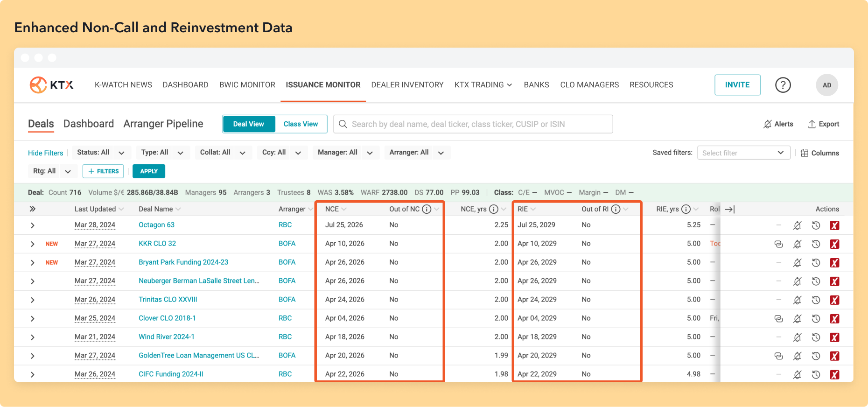This screenshot has height=407, width=868.
Task: Select the Deal View toggle
Action: click(249, 124)
